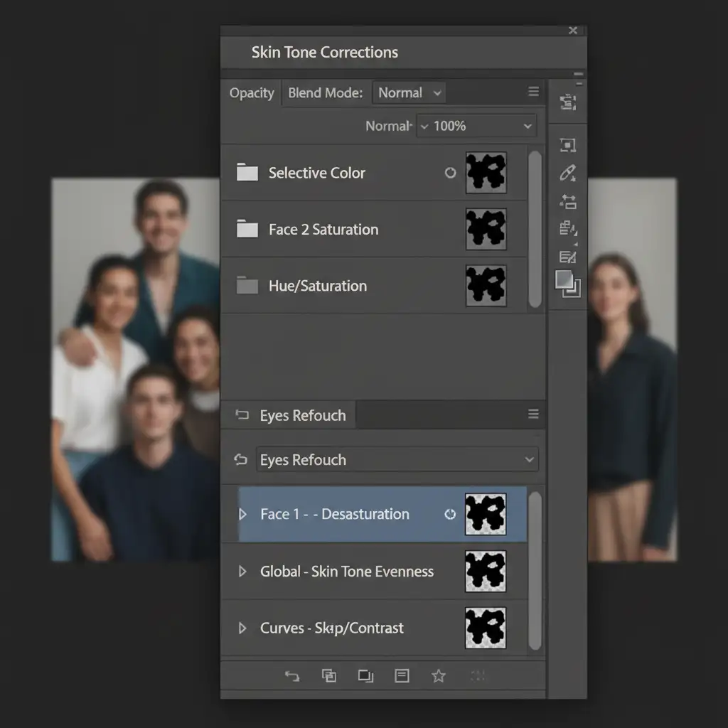Screen dimensions: 728x728
Task: Click the Hue/Saturation folder icon
Action: coord(247,286)
